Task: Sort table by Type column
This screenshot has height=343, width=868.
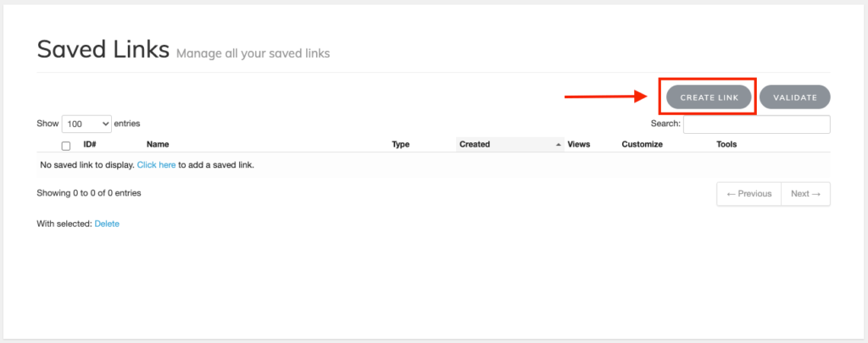Action: point(401,144)
